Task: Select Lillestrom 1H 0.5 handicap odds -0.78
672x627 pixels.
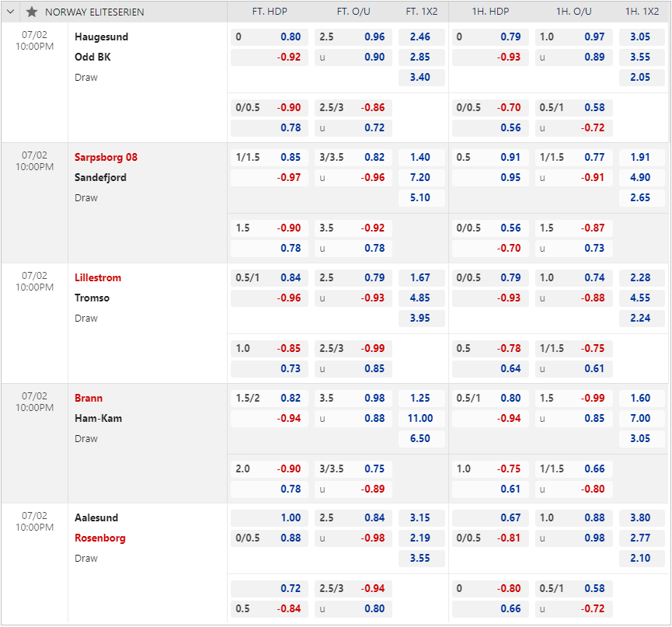Action: click(490, 348)
